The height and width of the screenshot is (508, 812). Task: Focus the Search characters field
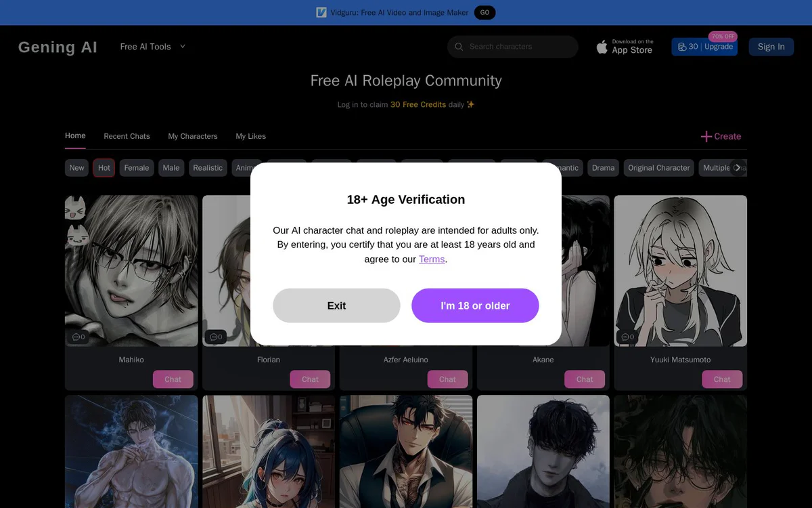click(x=512, y=47)
